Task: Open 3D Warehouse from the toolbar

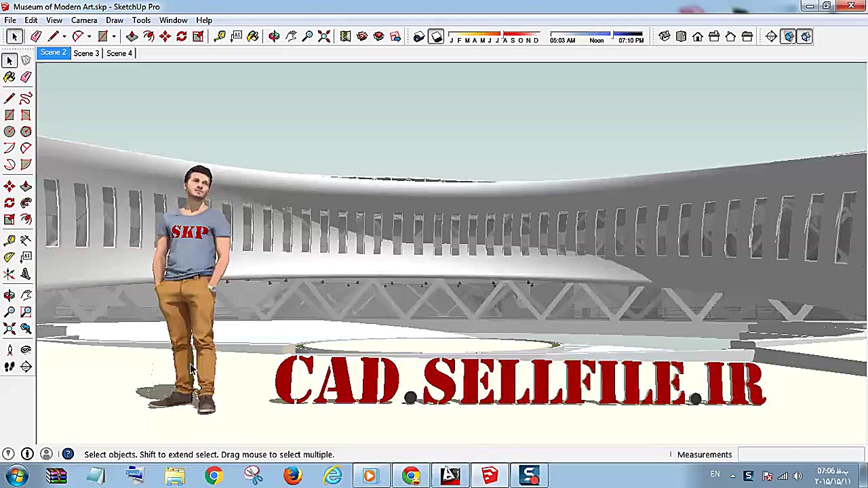Action: pyautogui.click(x=362, y=37)
